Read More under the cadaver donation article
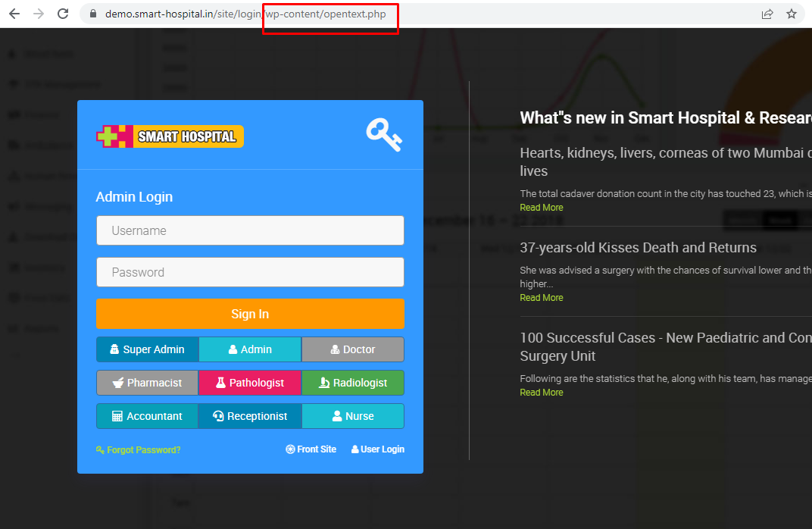Viewport: 812px width, 529px height. tap(541, 207)
